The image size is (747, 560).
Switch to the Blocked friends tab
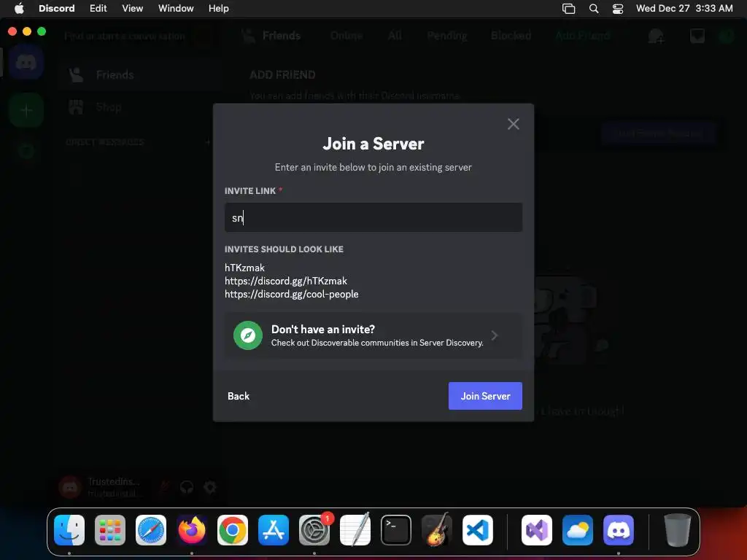(511, 36)
